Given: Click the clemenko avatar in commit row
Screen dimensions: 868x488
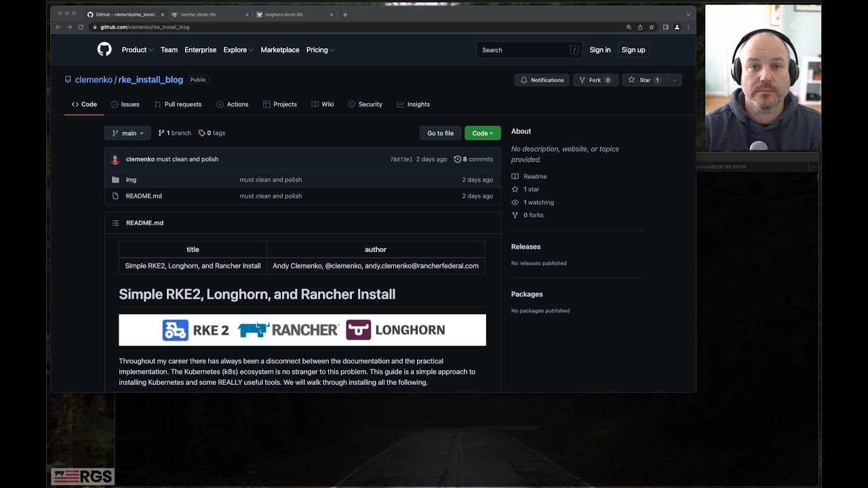Looking at the screenshot, I should [115, 159].
